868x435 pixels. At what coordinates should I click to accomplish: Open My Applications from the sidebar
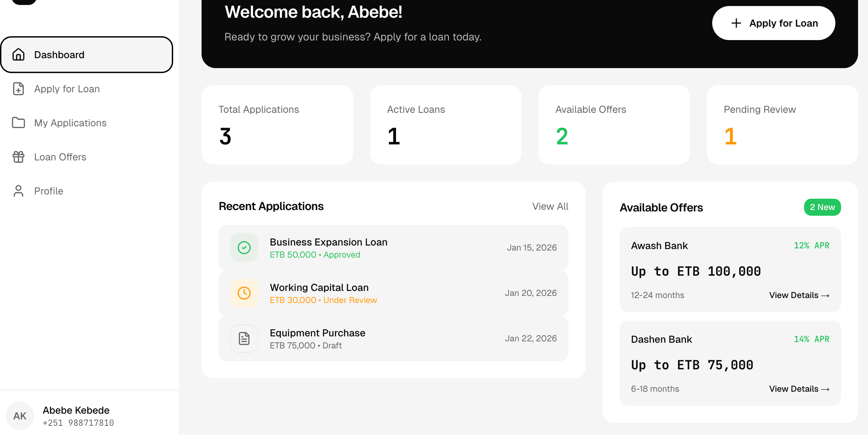click(x=70, y=123)
